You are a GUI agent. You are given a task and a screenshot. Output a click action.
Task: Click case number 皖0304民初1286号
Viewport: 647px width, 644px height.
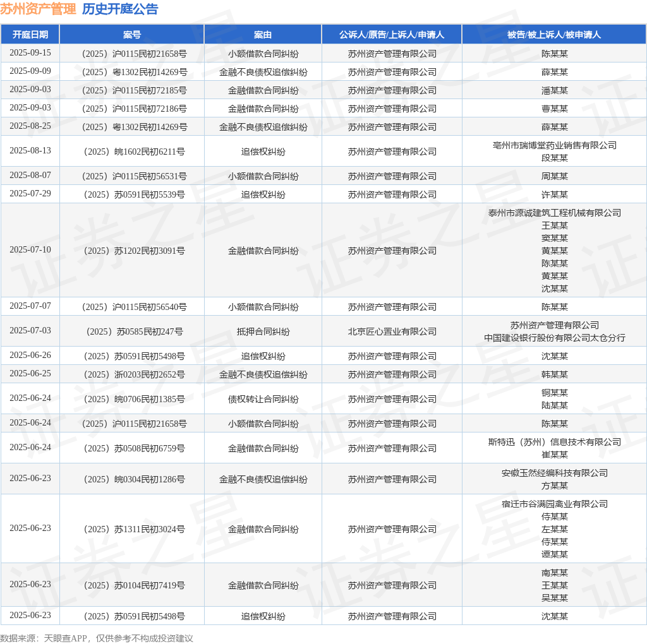tap(135, 479)
